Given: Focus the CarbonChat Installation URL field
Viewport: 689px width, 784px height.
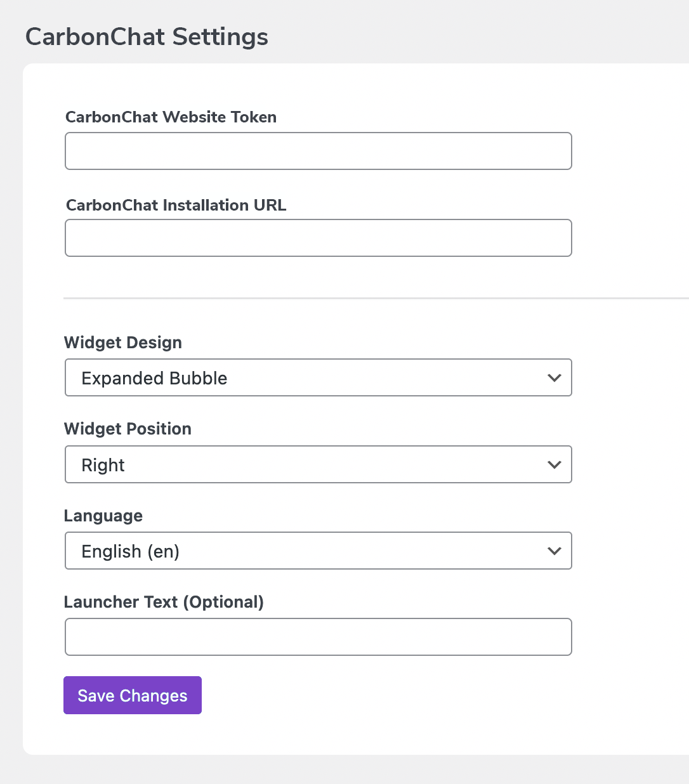Looking at the screenshot, I should point(318,238).
